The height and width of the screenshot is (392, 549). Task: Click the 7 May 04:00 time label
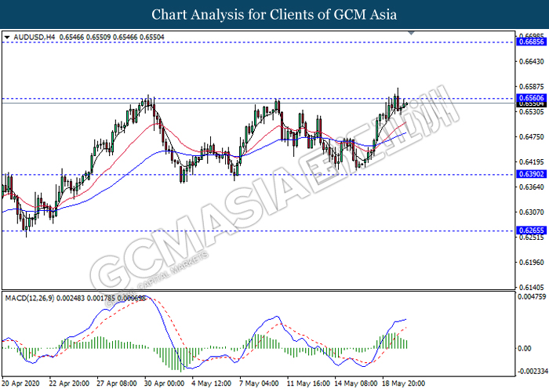[x=259, y=383]
